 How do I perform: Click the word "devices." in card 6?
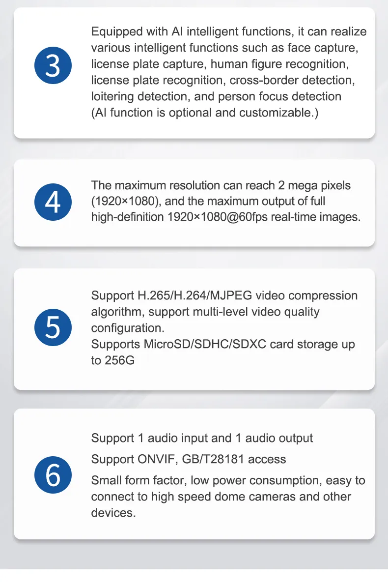113,513
